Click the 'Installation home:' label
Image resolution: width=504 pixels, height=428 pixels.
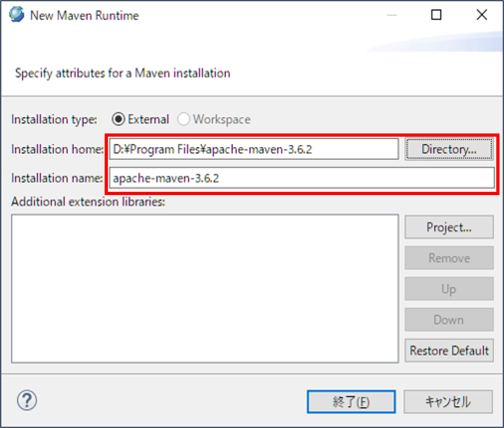pyautogui.click(x=58, y=150)
